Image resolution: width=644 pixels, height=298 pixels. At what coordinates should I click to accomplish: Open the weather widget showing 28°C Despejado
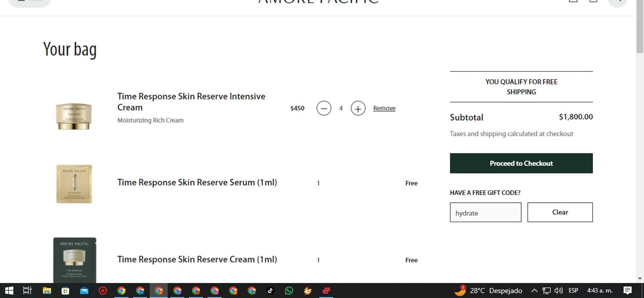pyautogui.click(x=489, y=291)
